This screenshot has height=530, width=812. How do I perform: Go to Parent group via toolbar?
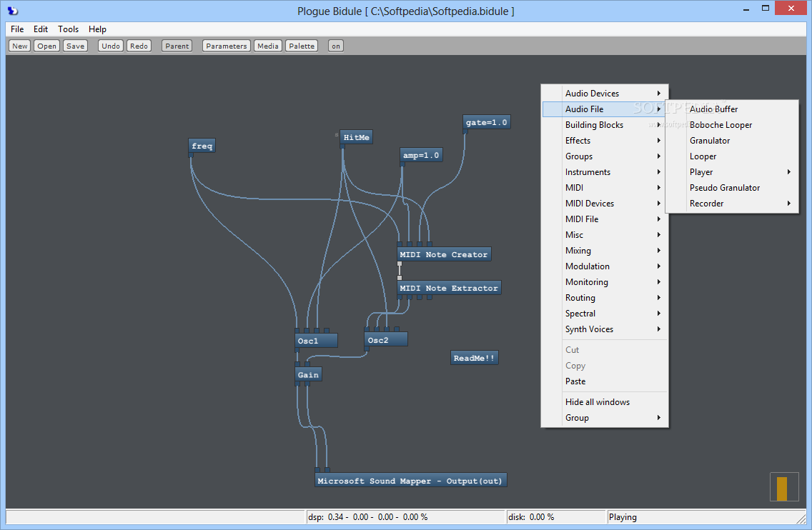177,46
